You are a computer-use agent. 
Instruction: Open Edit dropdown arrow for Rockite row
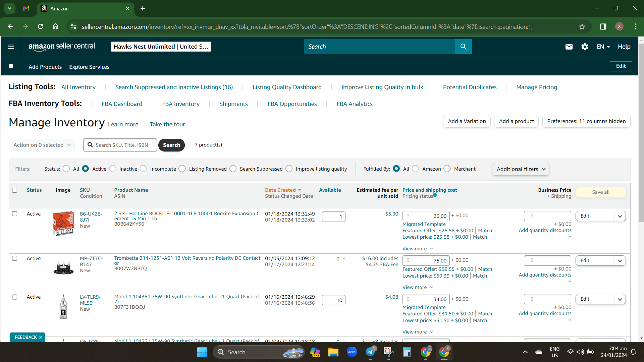tap(620, 216)
